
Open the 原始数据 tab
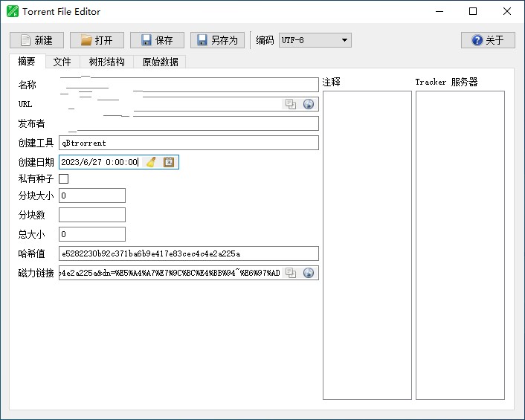(x=160, y=62)
